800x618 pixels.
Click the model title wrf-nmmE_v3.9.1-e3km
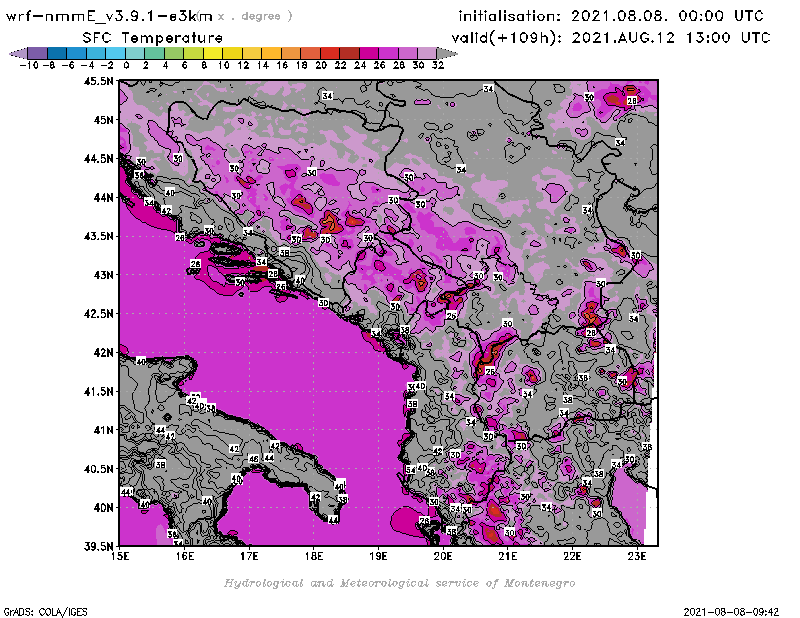(109, 16)
